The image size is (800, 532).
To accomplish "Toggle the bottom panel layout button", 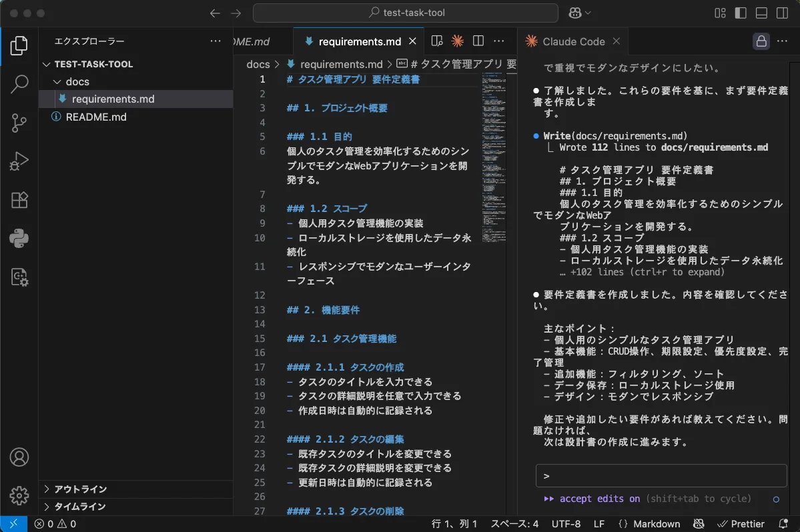I will tap(761, 13).
